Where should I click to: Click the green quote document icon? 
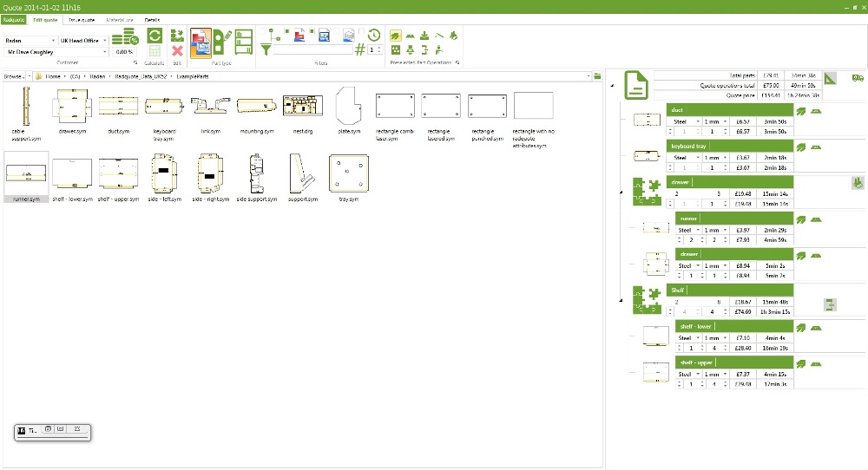(636, 85)
